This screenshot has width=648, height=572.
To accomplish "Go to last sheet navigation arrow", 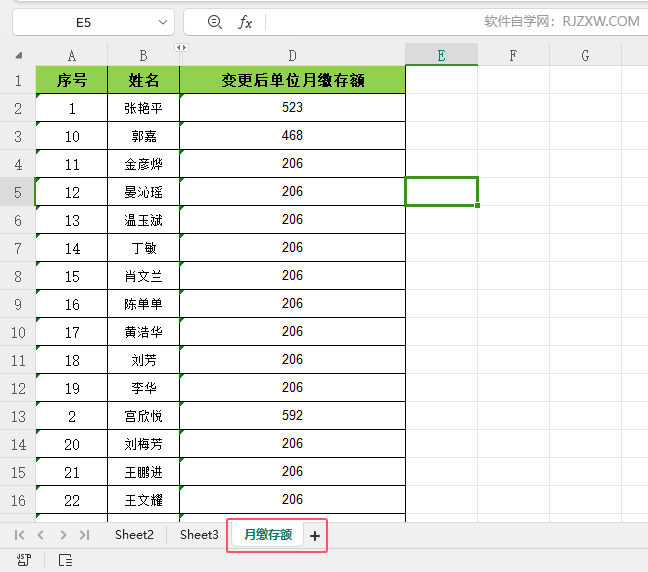I will 85,535.
